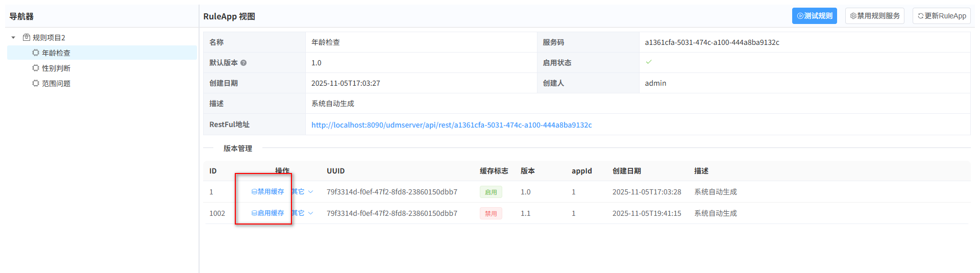Open 其它 dropdown in row ID 1
This screenshot has height=273, width=980.
302,192
